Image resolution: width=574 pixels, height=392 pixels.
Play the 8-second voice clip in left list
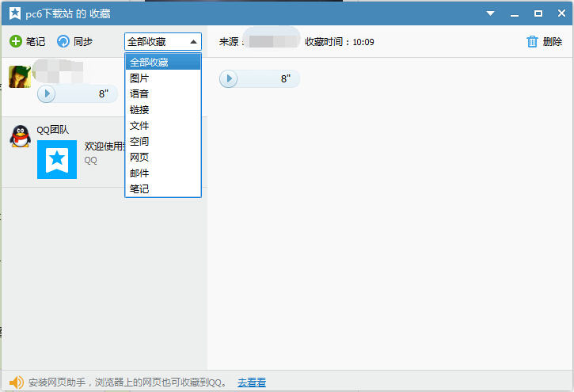[x=47, y=93]
